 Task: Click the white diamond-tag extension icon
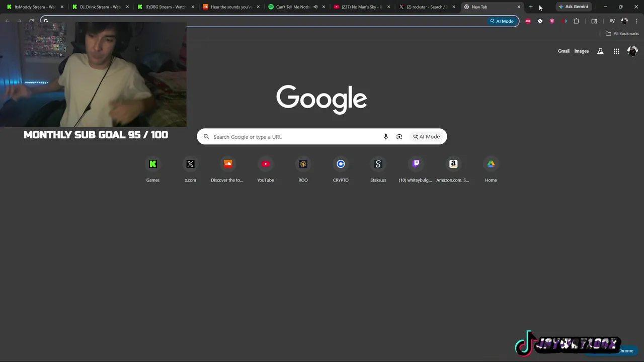tap(540, 21)
